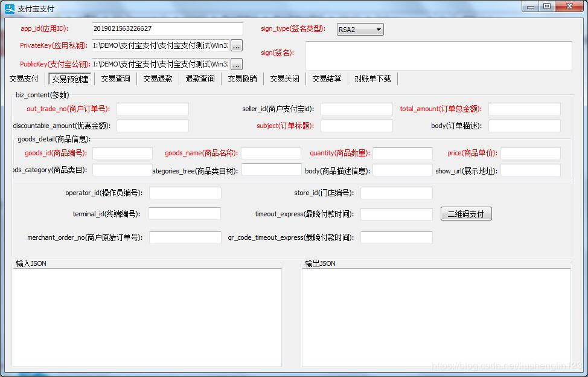Switch to the 交易支付 tab
The height and width of the screenshot is (377, 588).
(24, 79)
